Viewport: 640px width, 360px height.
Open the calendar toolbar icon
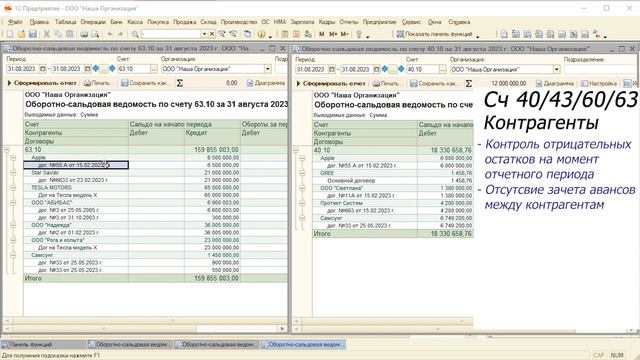click(x=296, y=34)
